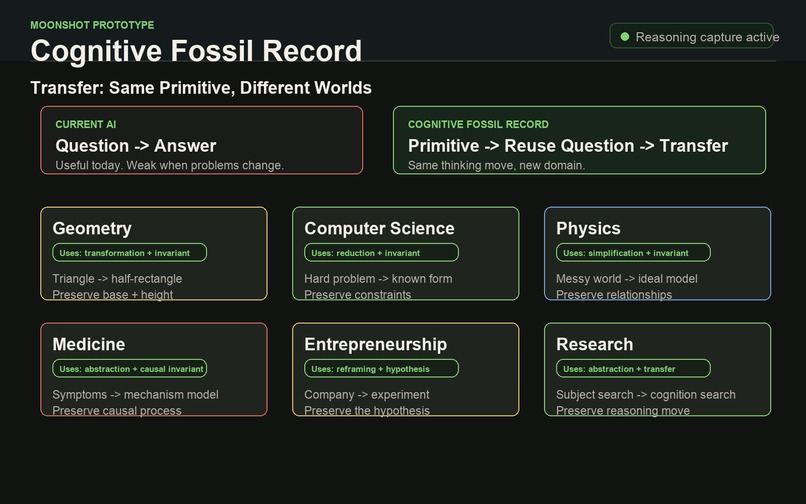Click the Reasoning capture active badge

691,35
